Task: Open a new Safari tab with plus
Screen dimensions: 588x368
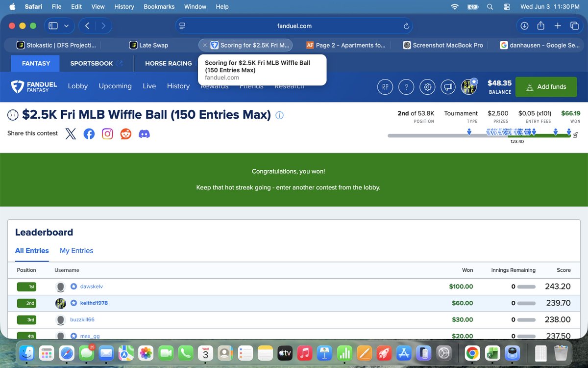Action: tap(558, 26)
